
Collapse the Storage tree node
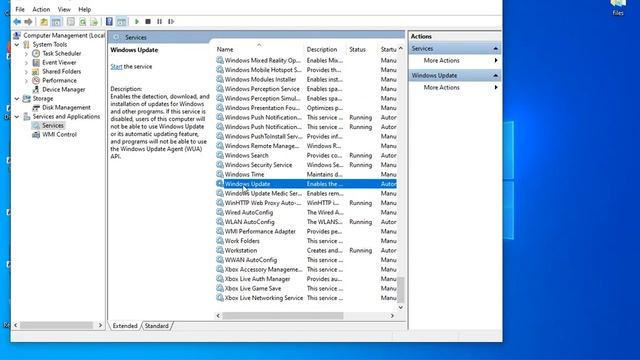(17, 98)
